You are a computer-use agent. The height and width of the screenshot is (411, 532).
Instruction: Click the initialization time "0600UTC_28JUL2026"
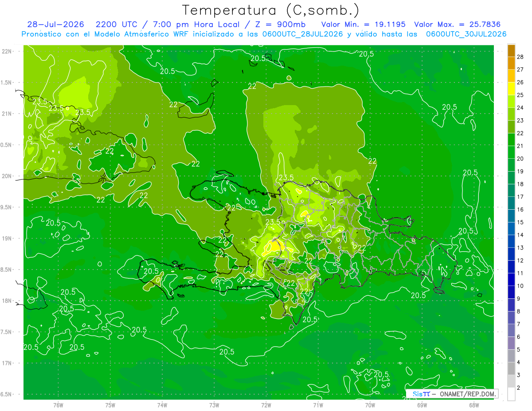(304, 34)
